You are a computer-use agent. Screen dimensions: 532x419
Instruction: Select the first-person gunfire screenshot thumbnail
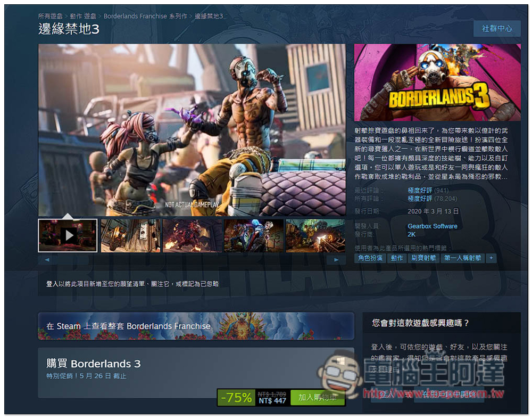pos(315,235)
